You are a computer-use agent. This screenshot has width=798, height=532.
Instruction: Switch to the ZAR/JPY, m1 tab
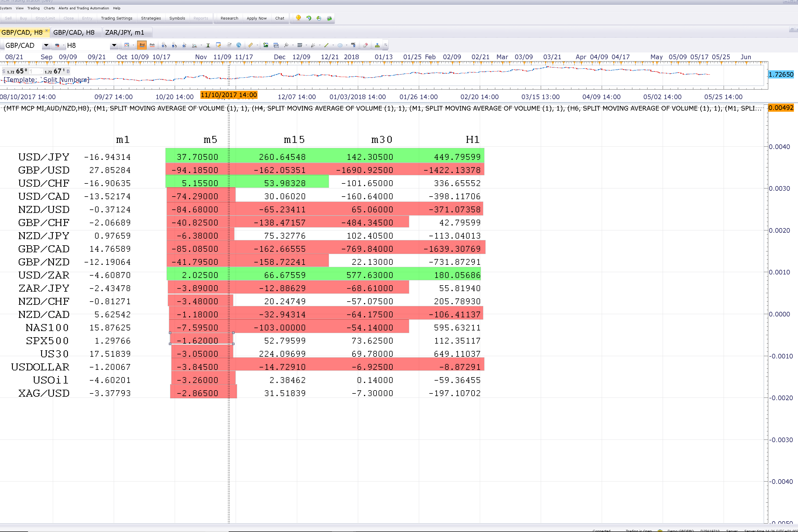[x=125, y=33]
